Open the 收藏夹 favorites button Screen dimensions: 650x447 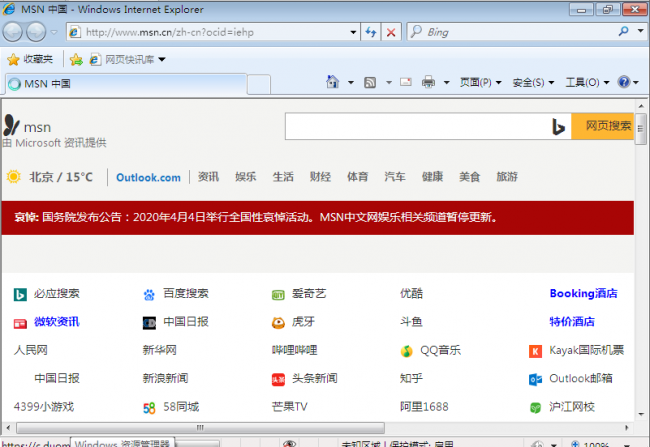click(30, 59)
